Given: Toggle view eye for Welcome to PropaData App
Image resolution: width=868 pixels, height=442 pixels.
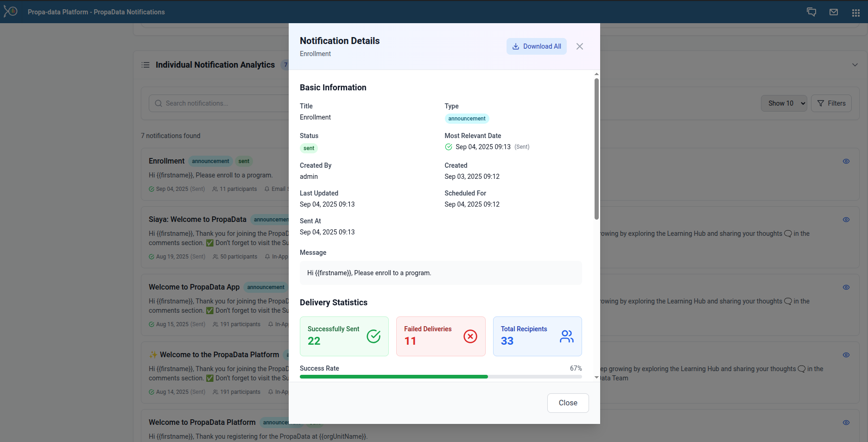Looking at the screenshot, I should point(846,287).
